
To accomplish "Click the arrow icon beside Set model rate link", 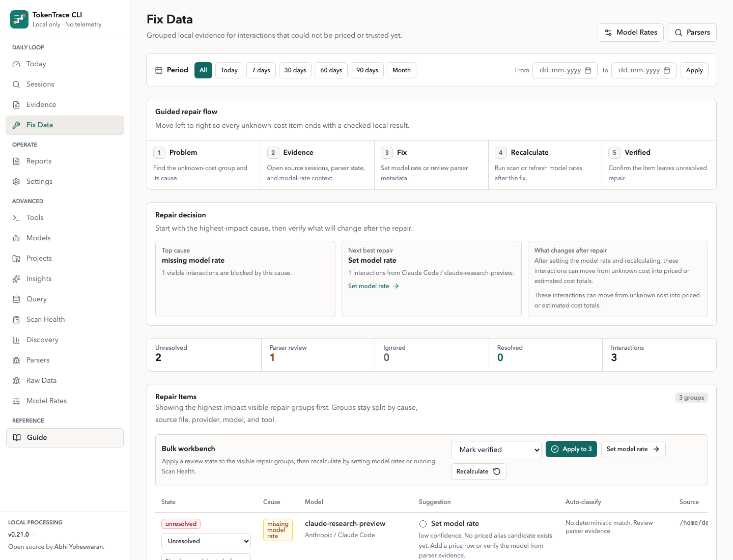I will click(396, 286).
